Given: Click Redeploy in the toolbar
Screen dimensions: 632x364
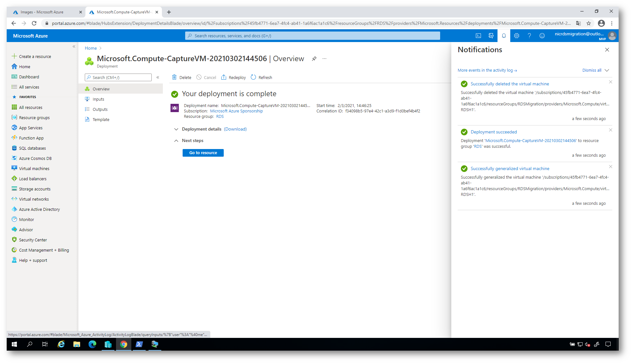Looking at the screenshot, I should (x=233, y=77).
